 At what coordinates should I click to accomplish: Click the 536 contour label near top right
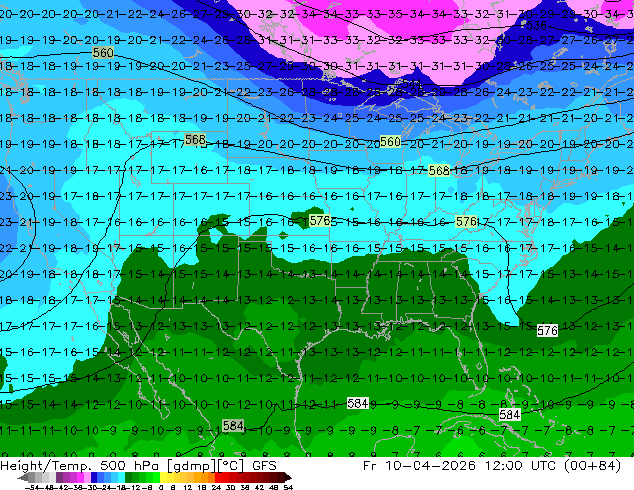point(536,26)
